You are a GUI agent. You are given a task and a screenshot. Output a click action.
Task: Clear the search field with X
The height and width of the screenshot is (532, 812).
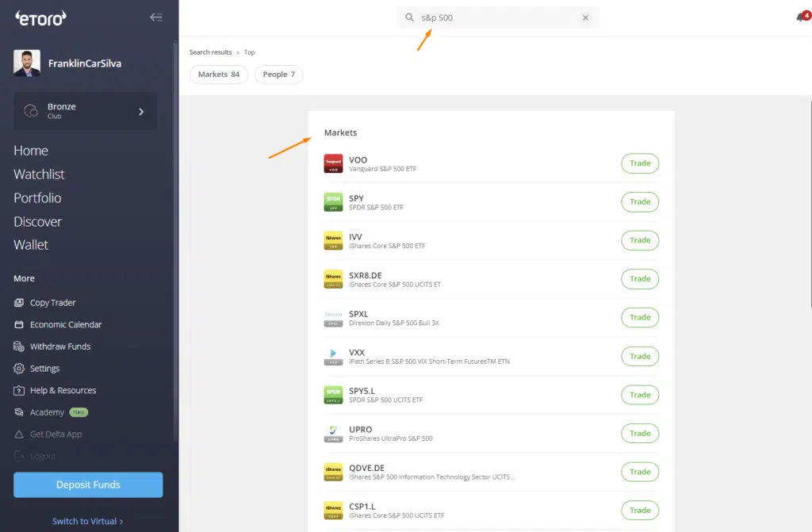tap(586, 17)
